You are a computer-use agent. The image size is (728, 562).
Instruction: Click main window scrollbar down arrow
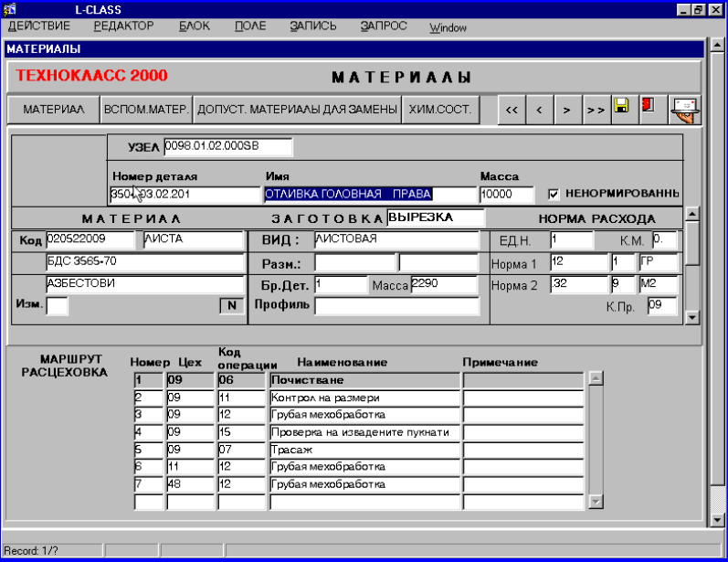tap(717, 520)
